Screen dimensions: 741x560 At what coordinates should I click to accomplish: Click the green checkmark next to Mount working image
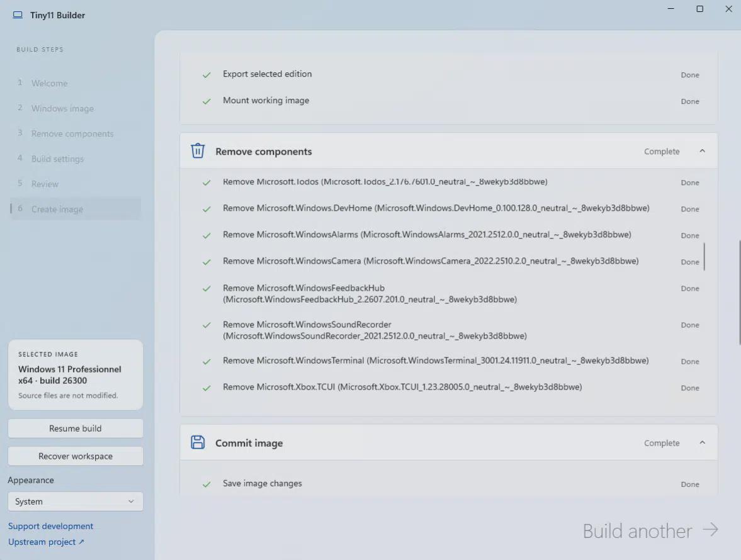pyautogui.click(x=206, y=101)
